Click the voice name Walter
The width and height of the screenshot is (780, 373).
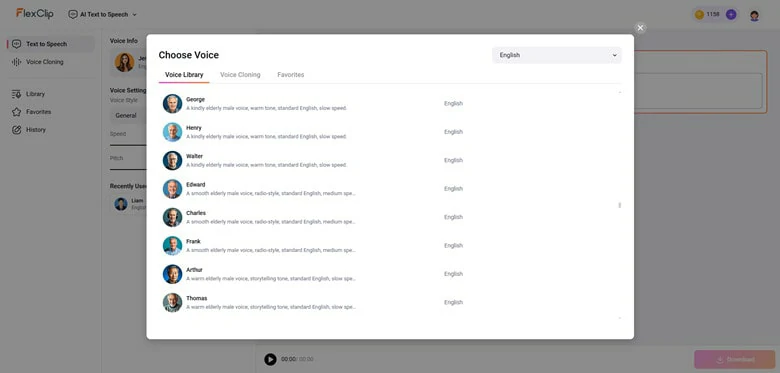tap(195, 156)
